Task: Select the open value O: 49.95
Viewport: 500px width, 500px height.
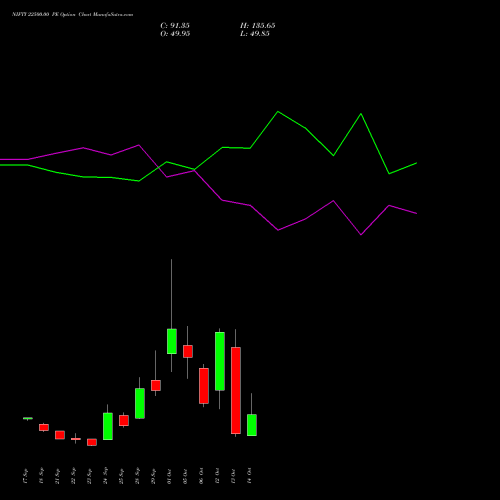Action: (x=175, y=34)
